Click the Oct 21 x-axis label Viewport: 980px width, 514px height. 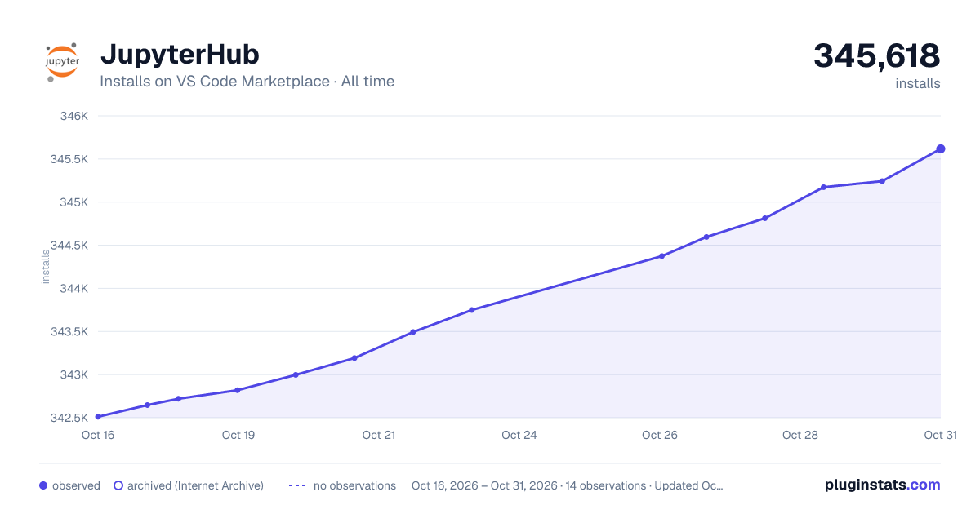(x=379, y=435)
